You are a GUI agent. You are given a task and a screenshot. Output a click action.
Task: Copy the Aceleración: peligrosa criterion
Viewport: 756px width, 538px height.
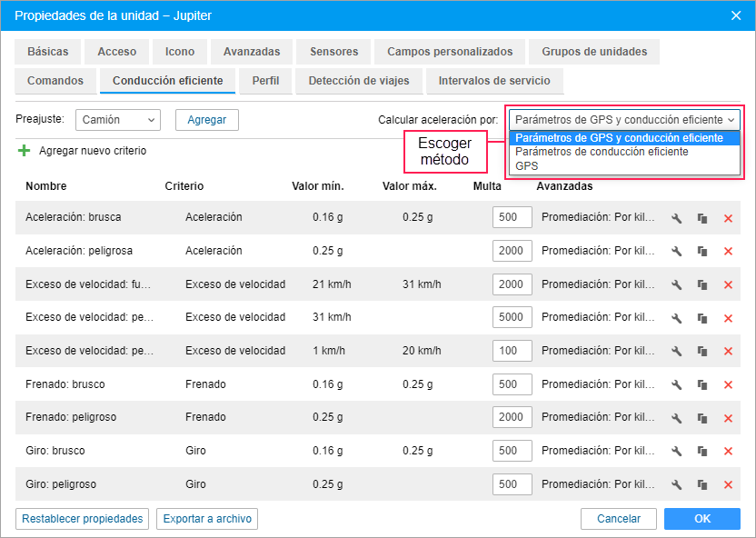[702, 252]
